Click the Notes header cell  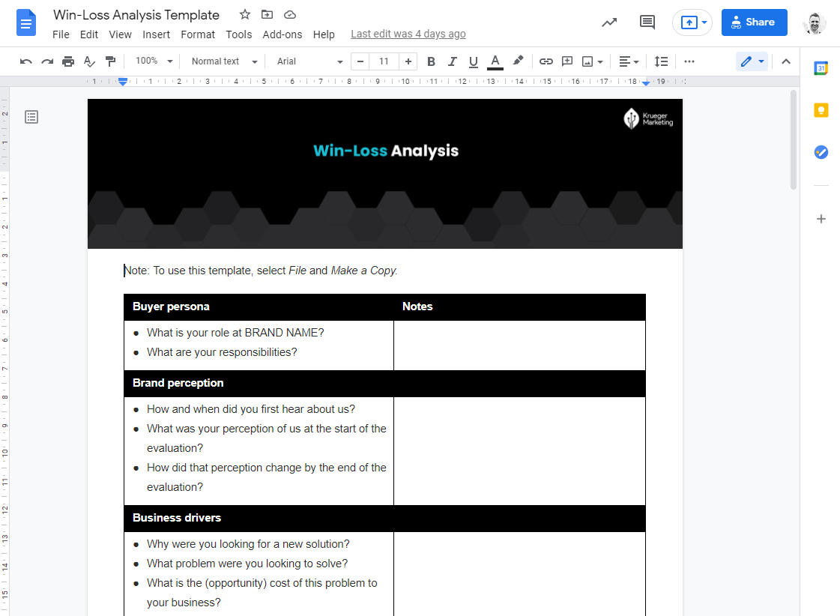[519, 307]
